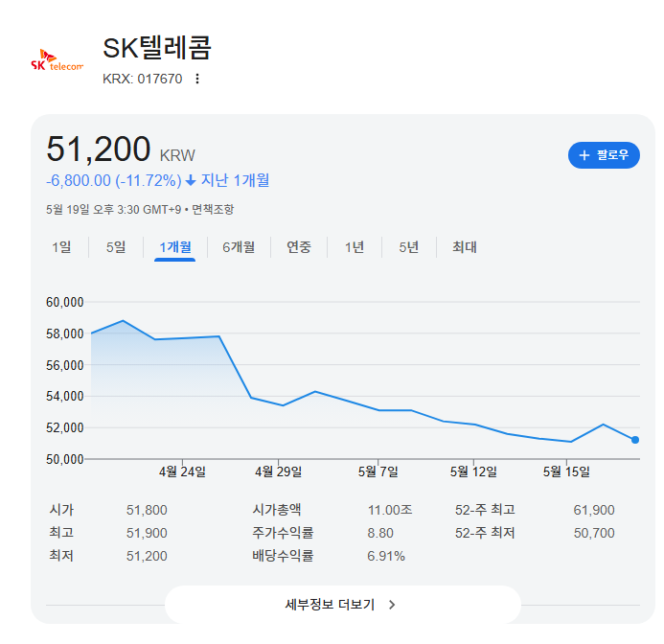
Task: Click the 5월 15일 date label on the axis
Action: pyautogui.click(x=566, y=471)
